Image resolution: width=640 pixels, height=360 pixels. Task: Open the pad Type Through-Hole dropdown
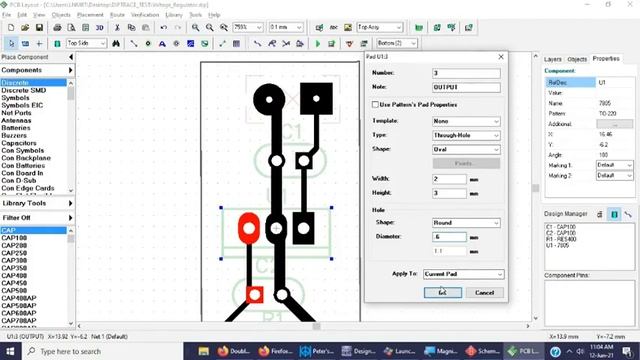466,135
